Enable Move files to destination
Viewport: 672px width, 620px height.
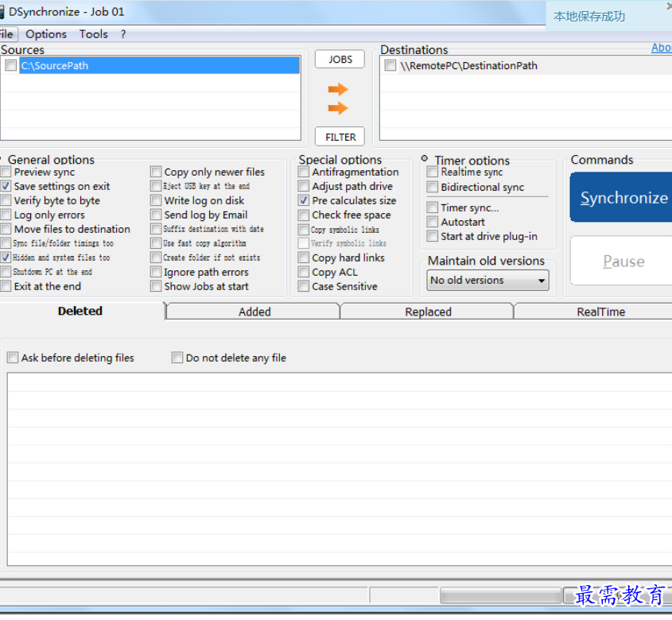pyautogui.click(x=6, y=229)
